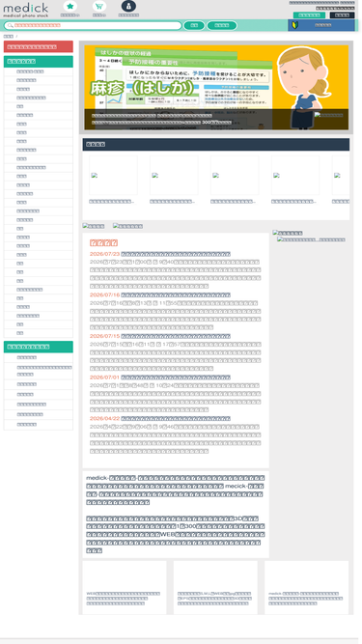Open the news headline dated 2026/04/22
The height and width of the screenshot is (644, 362).
pos(176,418)
